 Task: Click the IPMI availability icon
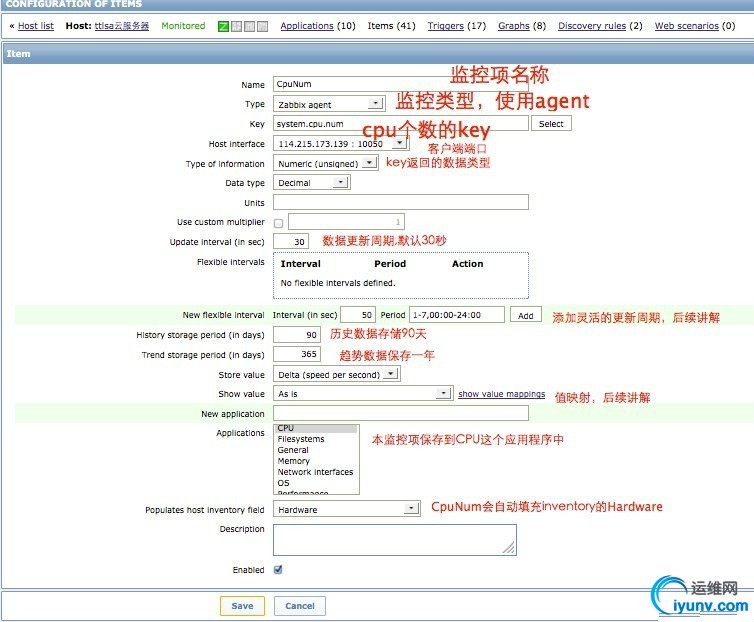pyautogui.click(x=262, y=26)
